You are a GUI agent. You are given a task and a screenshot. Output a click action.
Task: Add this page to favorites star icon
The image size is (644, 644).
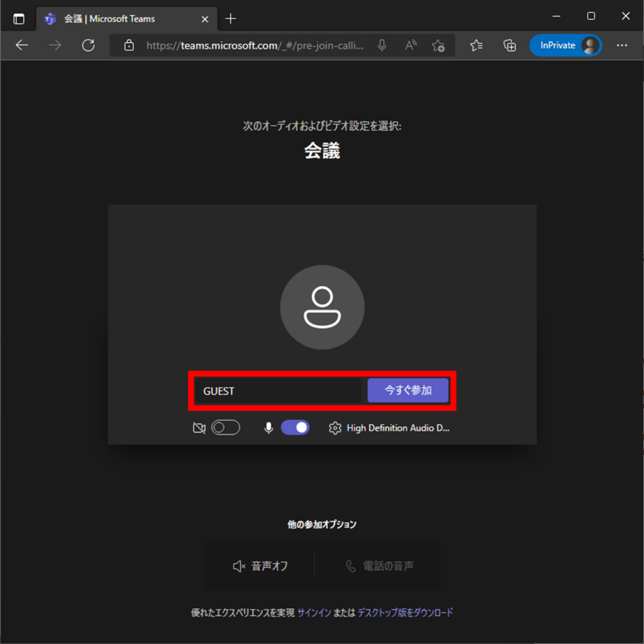pos(438,45)
